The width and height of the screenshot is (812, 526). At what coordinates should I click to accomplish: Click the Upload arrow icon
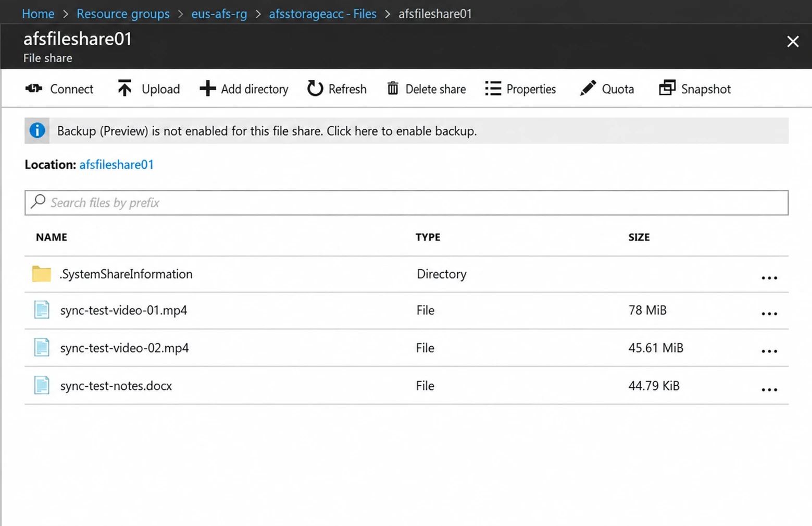point(124,88)
